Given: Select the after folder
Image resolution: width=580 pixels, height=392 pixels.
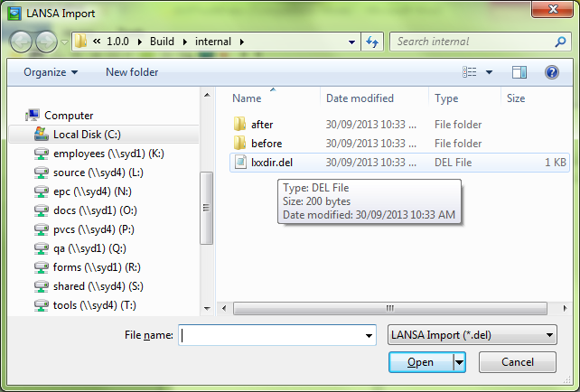Looking at the screenshot, I should [262, 125].
